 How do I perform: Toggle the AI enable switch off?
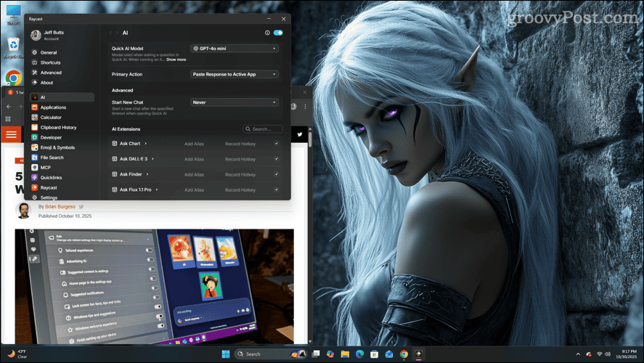[278, 33]
